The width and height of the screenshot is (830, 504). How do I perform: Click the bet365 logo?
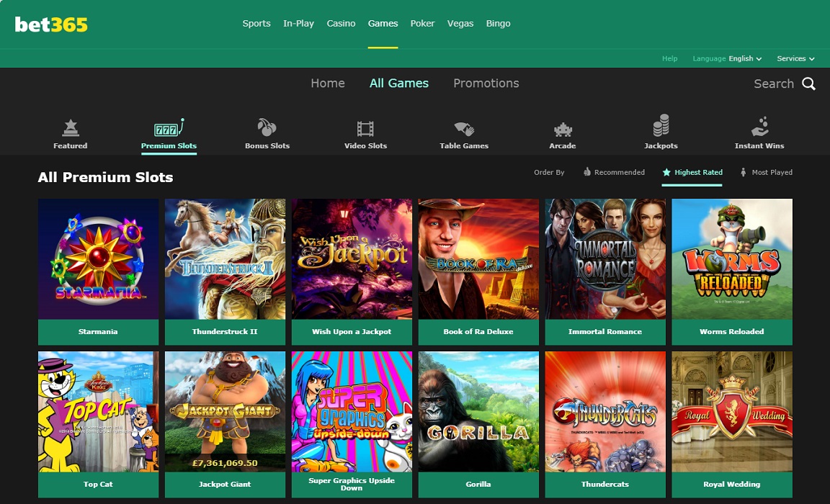51,24
